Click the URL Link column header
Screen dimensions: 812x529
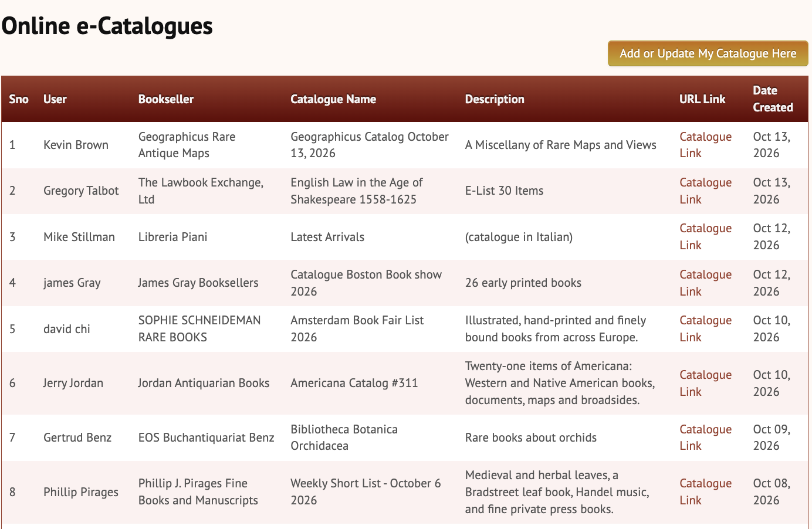tap(702, 99)
